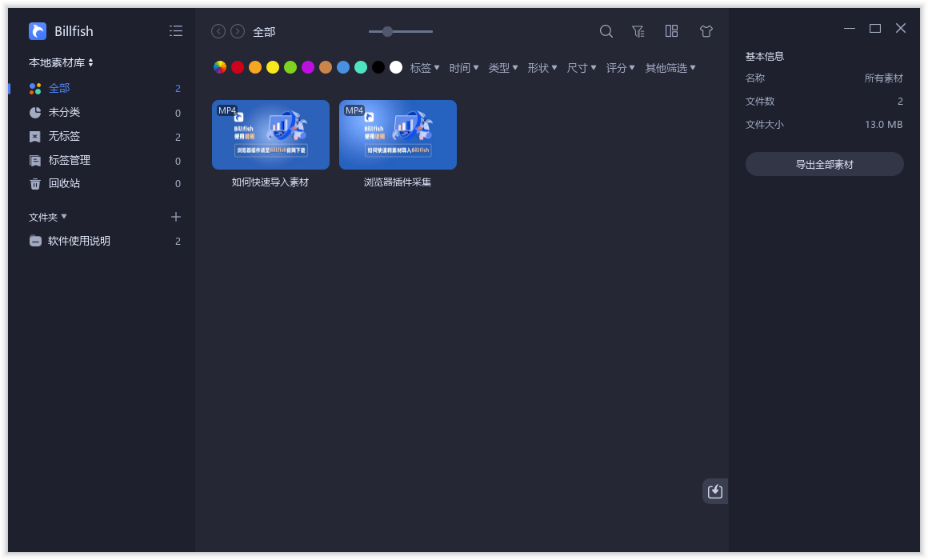Open the 类型 filter dropdown

coord(502,68)
